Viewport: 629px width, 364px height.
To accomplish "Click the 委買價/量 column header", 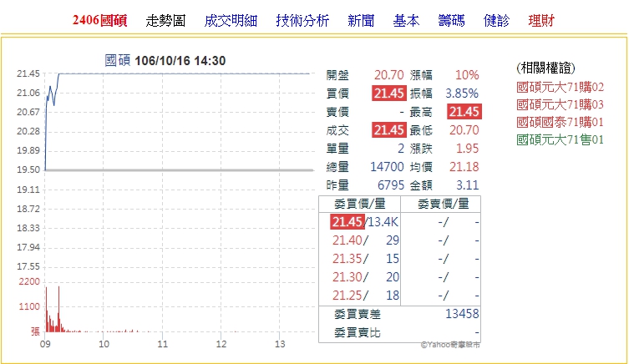I will point(360,204).
